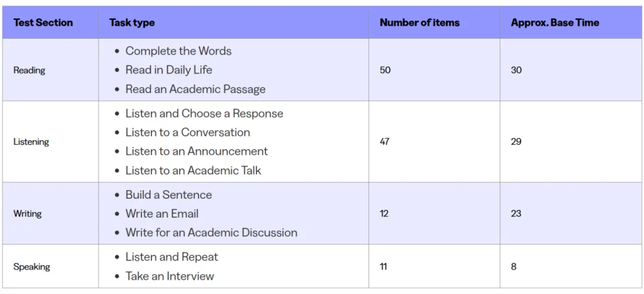Click the Approx. Base Time header
Viewport: 644px width, 294px height.
pyautogui.click(x=555, y=23)
